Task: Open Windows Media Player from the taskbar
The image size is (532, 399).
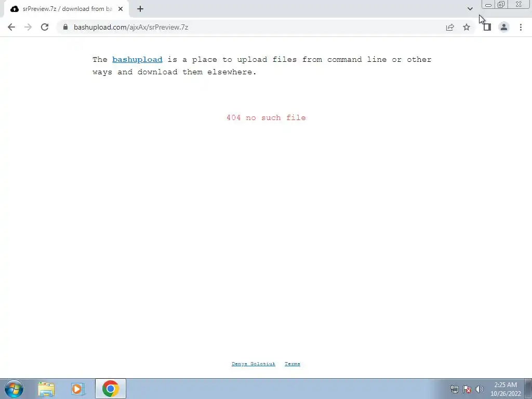Action: 78,389
